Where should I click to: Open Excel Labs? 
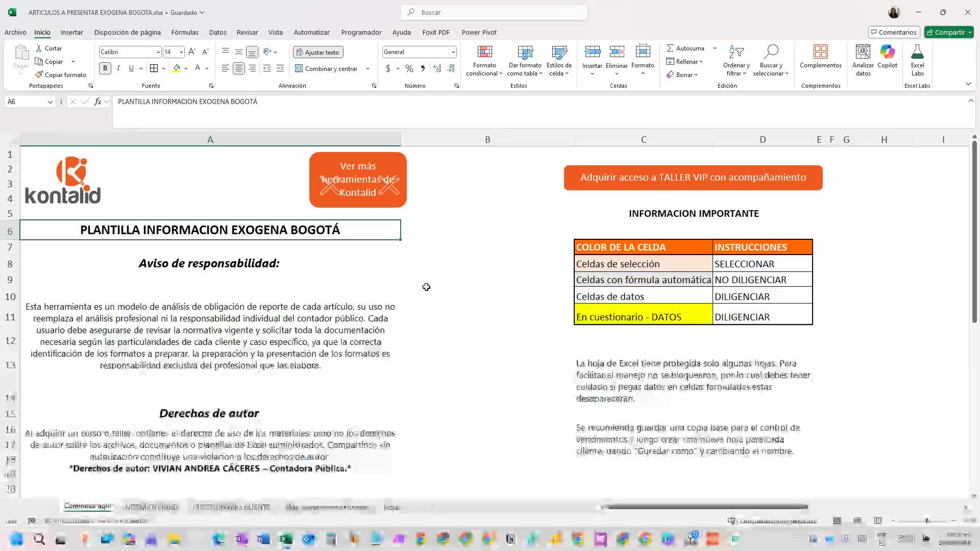tap(917, 61)
